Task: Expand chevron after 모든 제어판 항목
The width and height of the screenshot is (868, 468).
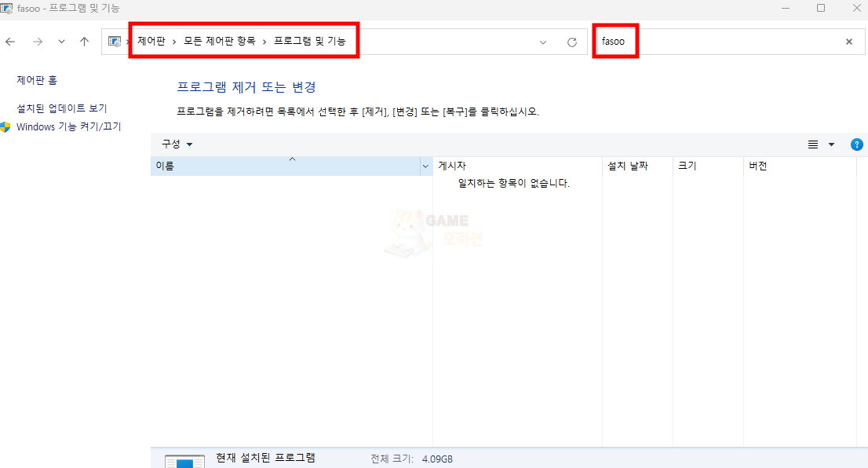Action: pos(264,42)
